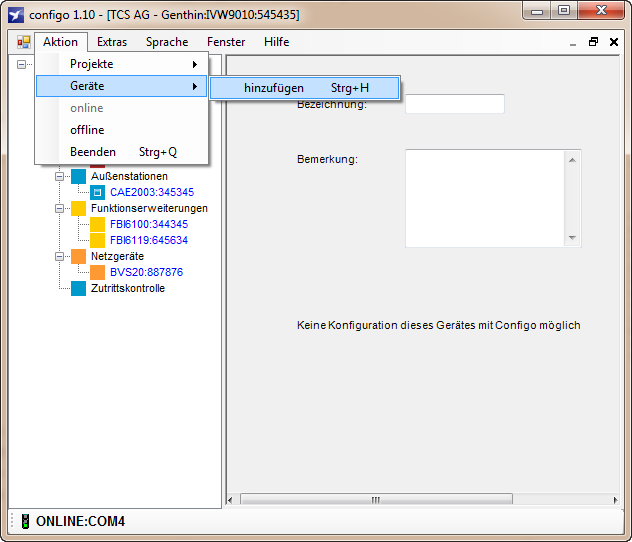Click the yellow Funktionserweiterungen category icon
The width and height of the screenshot is (632, 542).
click(x=78, y=208)
